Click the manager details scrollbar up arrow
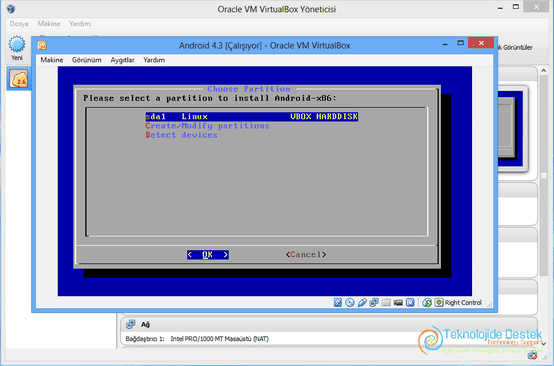The height and width of the screenshot is (366, 554). pos(543,71)
